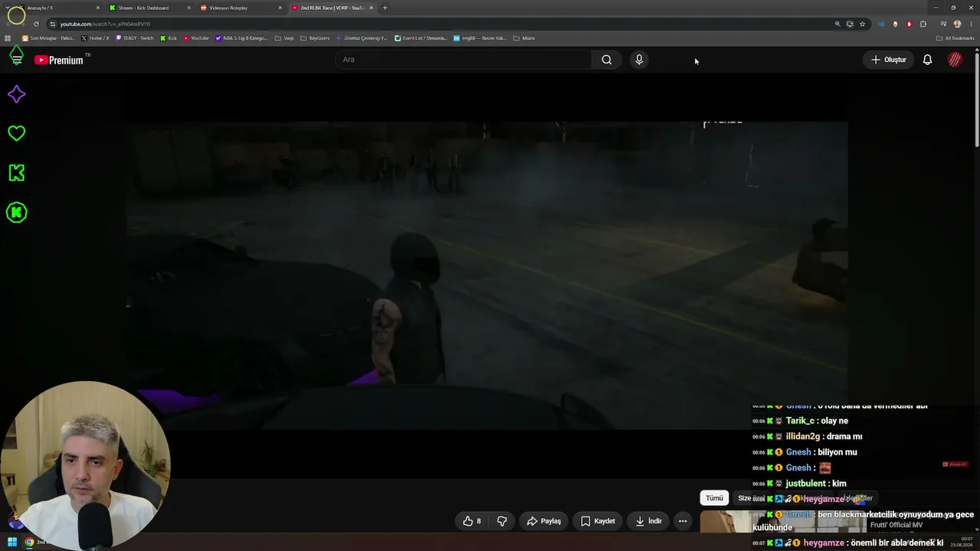
Task: Open the "Event List / Streamla..." bookmark
Action: coord(420,38)
